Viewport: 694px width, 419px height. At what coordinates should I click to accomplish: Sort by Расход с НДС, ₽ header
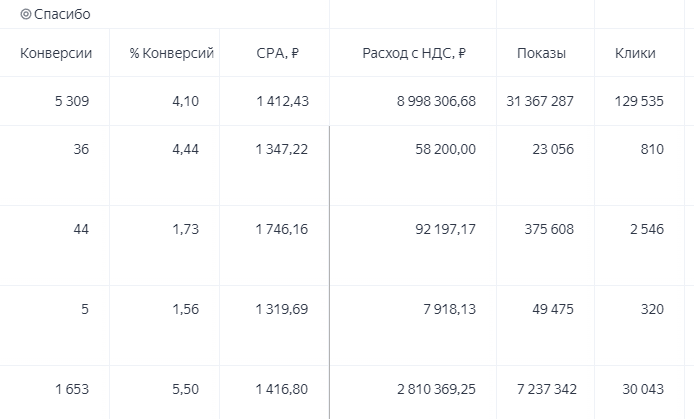tap(414, 53)
